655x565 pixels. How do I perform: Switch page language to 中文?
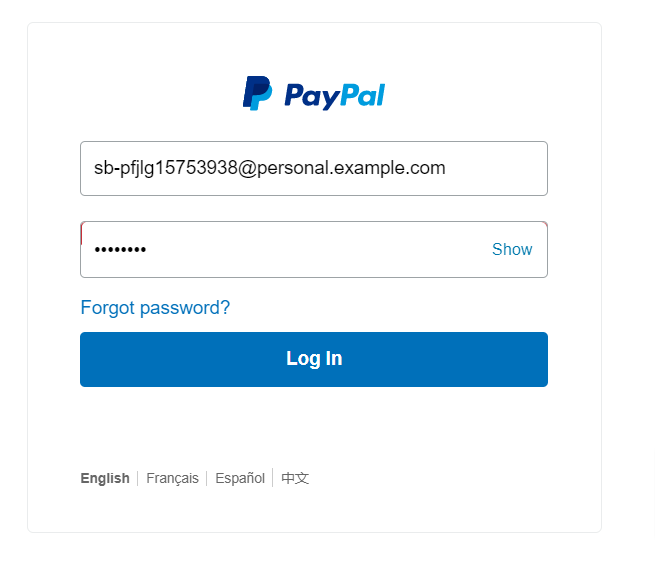[295, 478]
